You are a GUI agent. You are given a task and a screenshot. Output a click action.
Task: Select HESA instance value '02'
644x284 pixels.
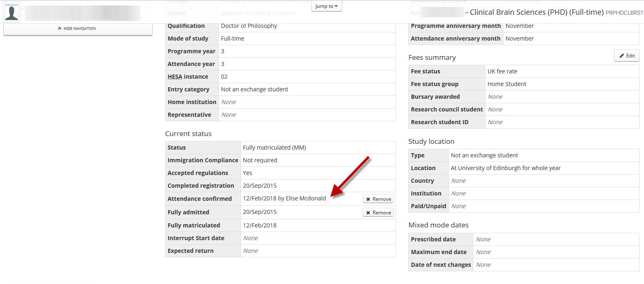[x=224, y=77]
